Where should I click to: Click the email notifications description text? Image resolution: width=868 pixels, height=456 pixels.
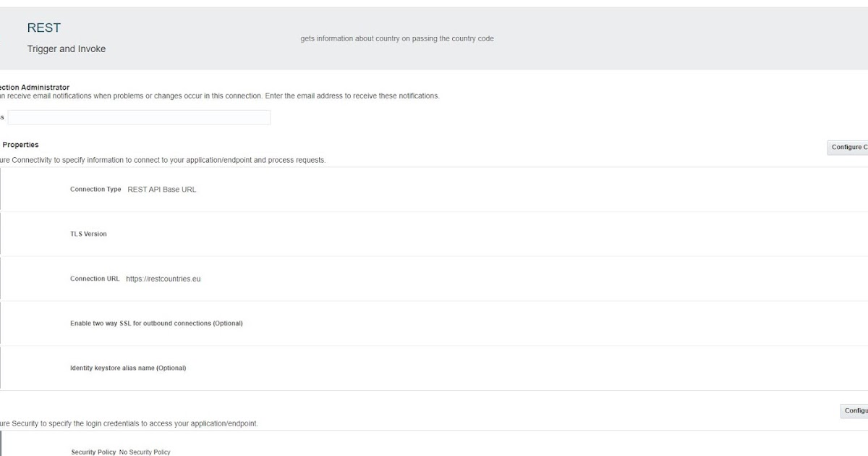click(x=221, y=95)
